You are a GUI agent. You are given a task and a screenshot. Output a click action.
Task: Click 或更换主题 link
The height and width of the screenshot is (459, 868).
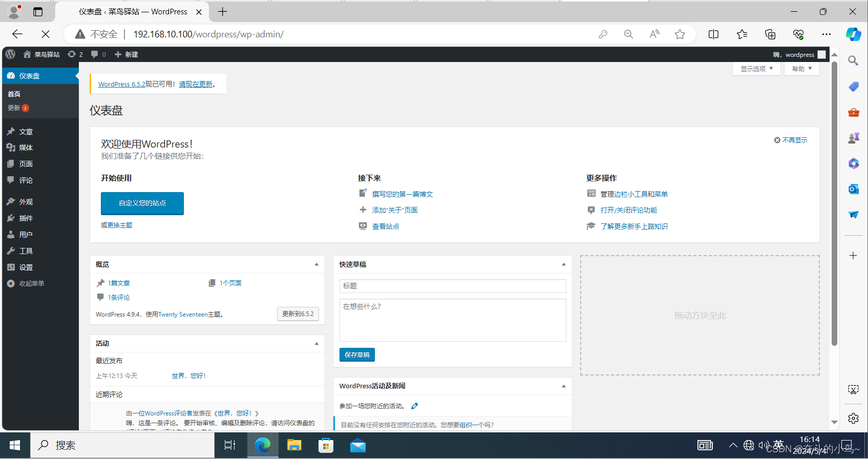click(117, 225)
